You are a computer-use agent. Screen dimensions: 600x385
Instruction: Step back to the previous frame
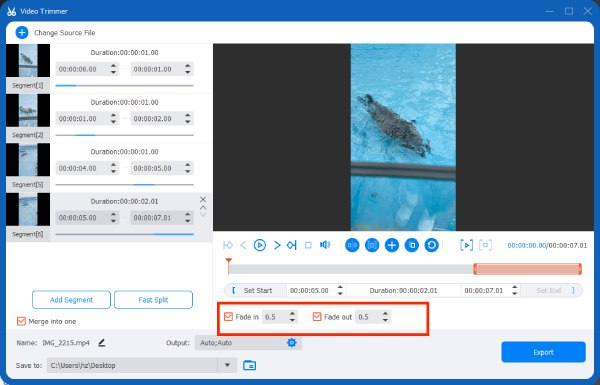[243, 245]
